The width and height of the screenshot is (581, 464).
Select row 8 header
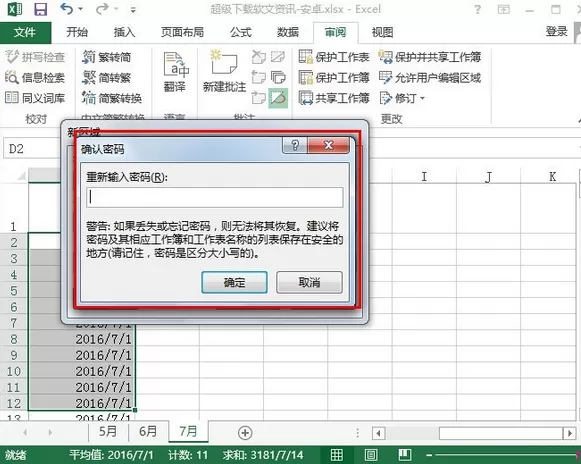(x=14, y=339)
